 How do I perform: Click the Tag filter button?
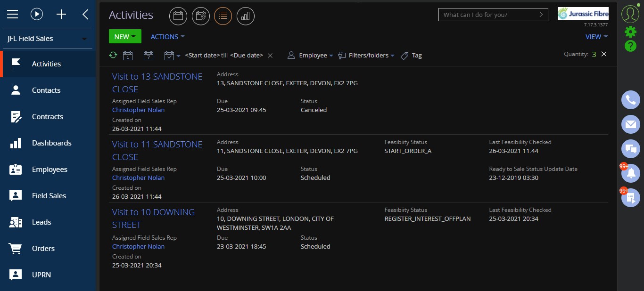pos(411,55)
